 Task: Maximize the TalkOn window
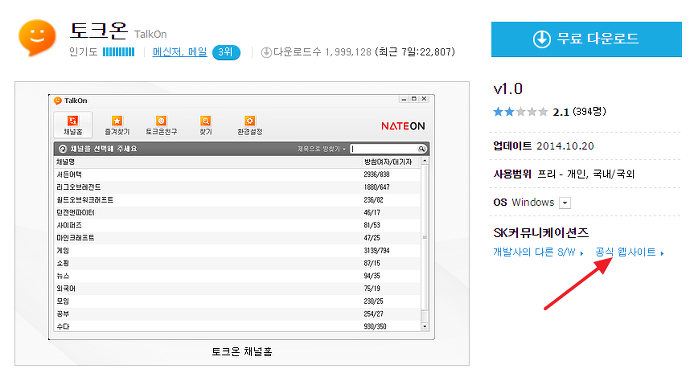point(414,99)
